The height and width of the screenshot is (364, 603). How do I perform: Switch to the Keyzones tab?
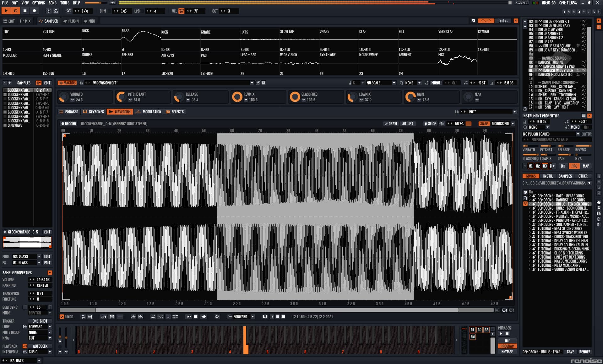click(94, 112)
